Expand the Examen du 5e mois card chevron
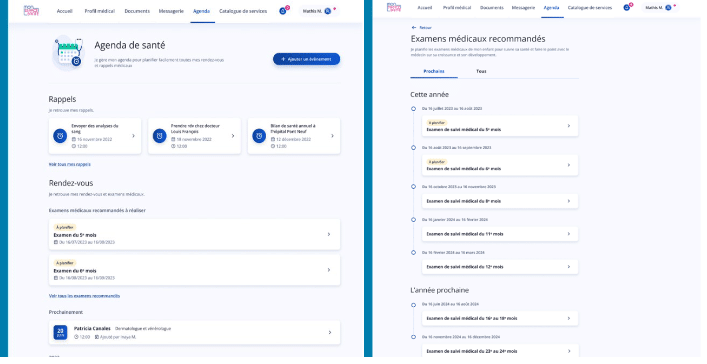The width and height of the screenshot is (707, 364). 329,235
